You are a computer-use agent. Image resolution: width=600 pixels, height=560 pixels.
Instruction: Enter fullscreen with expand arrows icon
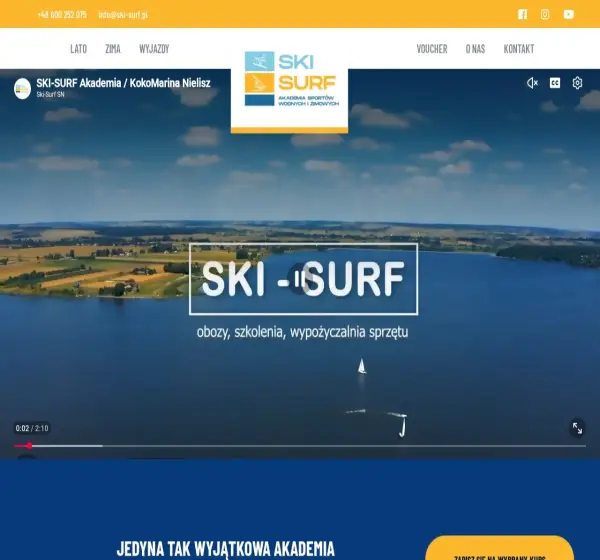click(577, 428)
